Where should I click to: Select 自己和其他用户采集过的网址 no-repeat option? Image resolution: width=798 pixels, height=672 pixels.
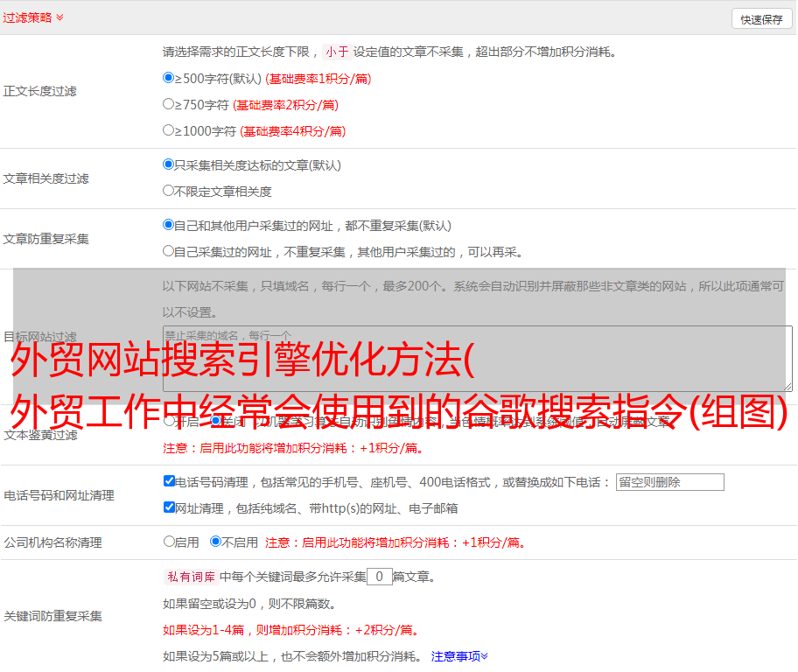[169, 225]
